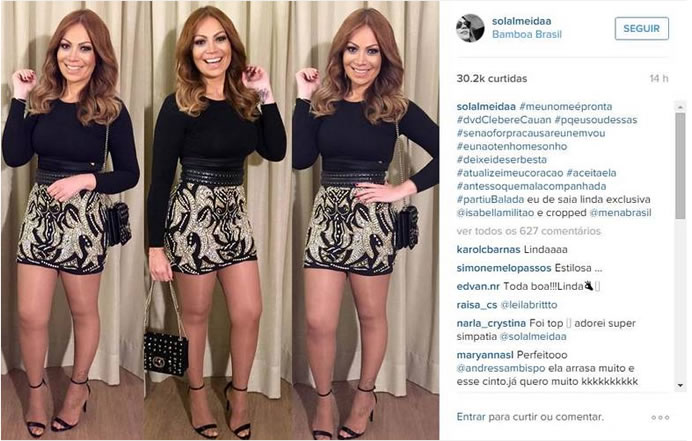This screenshot has height=441, width=692.
Task: Open commenter karolcbarnas profile
Action: point(488,249)
